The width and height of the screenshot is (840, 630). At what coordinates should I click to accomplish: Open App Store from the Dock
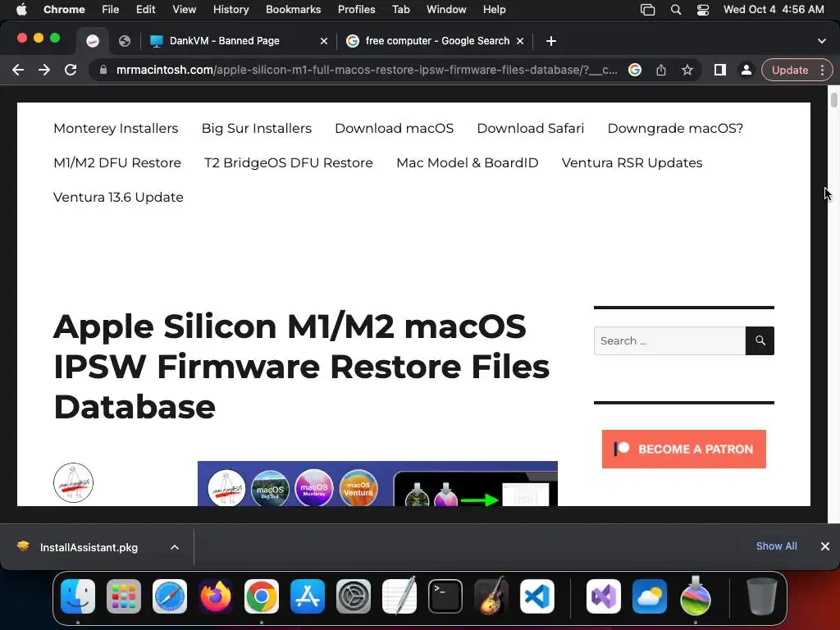click(x=308, y=596)
